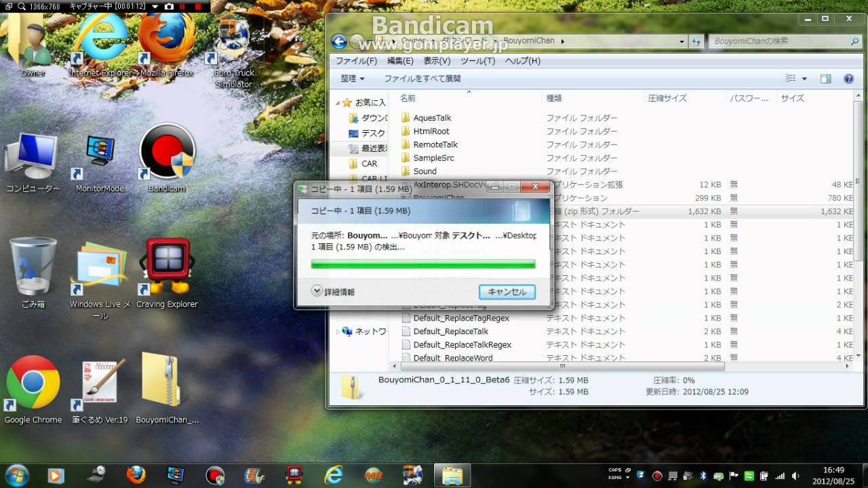Sort by the 圧縮サイズ column header
Viewport: 868px width, 488px height.
(x=667, y=98)
